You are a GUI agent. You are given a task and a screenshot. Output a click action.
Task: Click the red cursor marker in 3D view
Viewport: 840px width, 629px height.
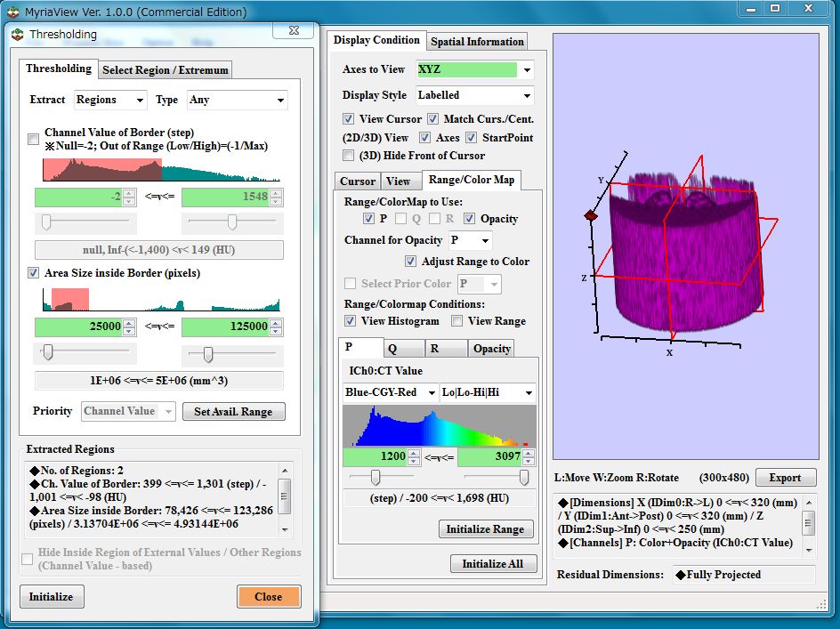[589, 215]
